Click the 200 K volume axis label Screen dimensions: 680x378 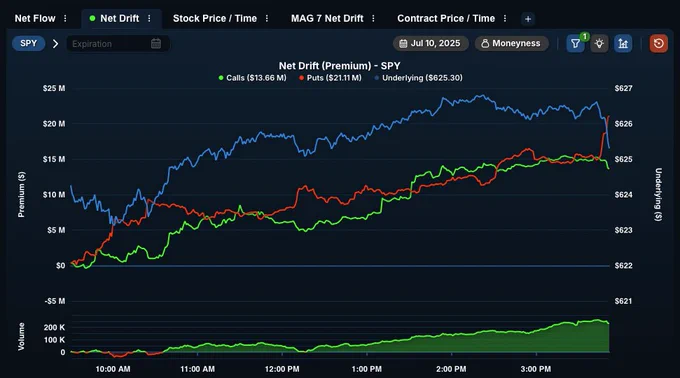coord(54,328)
